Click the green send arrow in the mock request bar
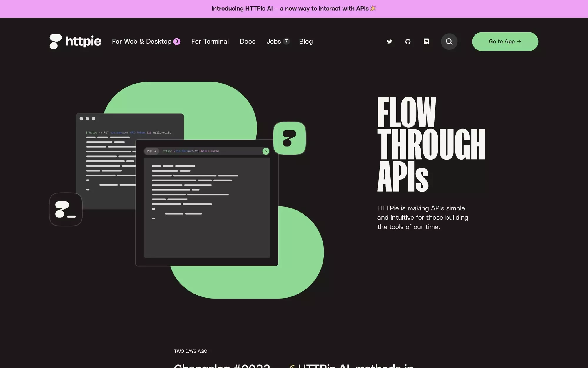Screen dimensions: 588x368 pos(266,151)
